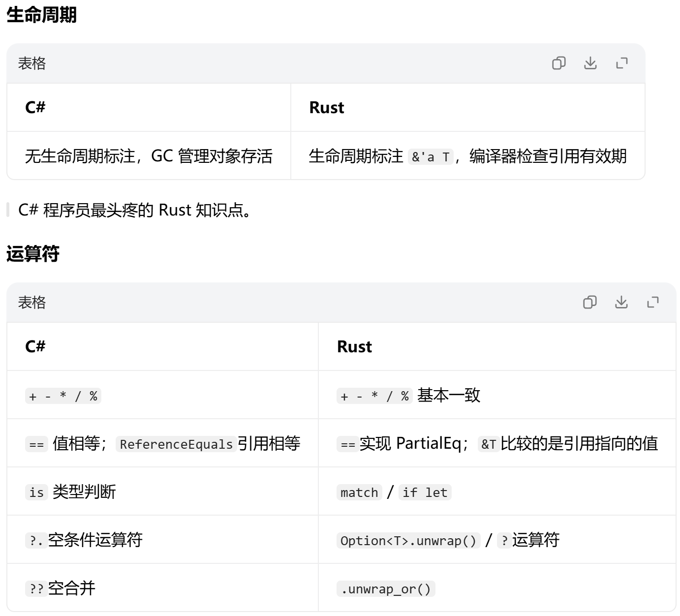680x616 pixels.
Task: Expand the operators table to fullscreen
Action: pos(652,302)
